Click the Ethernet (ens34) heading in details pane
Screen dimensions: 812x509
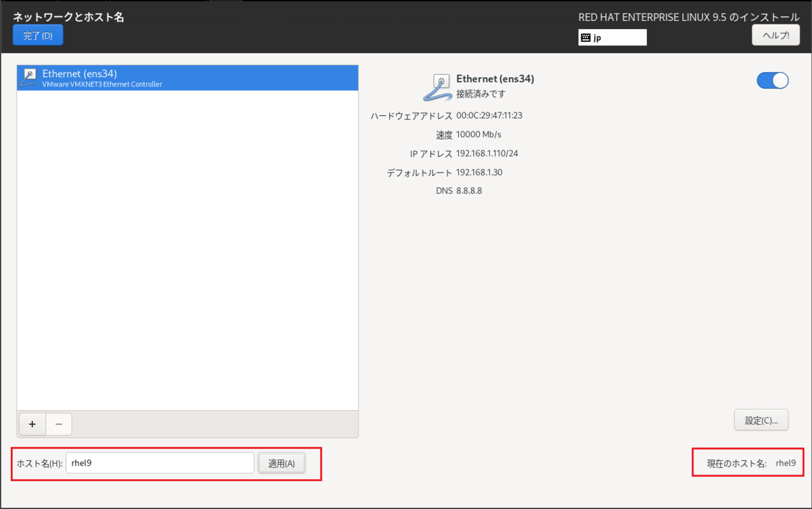(495, 79)
